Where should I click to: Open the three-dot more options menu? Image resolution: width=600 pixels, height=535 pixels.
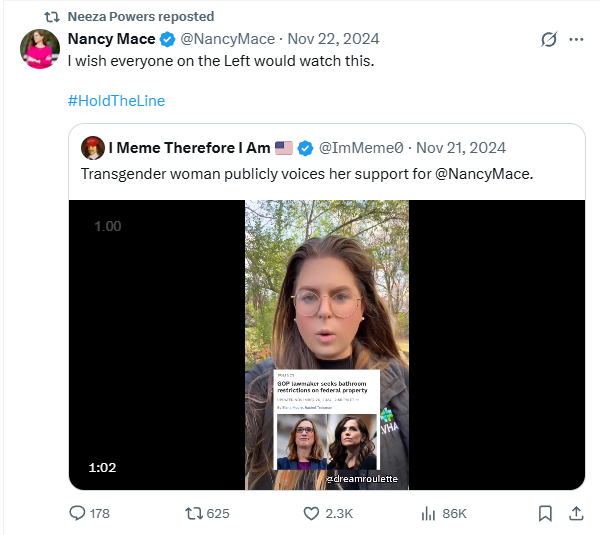pyautogui.click(x=576, y=39)
